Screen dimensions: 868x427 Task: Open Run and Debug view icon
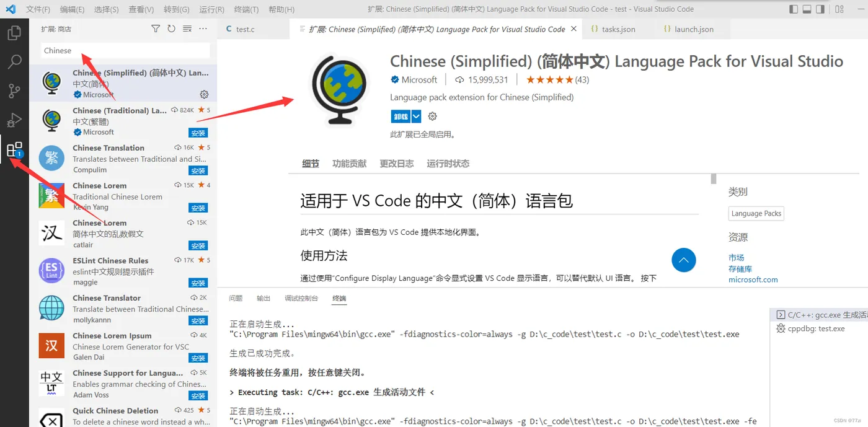pos(14,120)
